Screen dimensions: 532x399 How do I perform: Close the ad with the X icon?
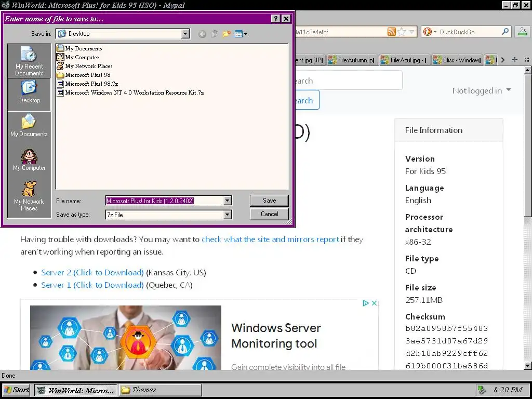click(x=374, y=303)
